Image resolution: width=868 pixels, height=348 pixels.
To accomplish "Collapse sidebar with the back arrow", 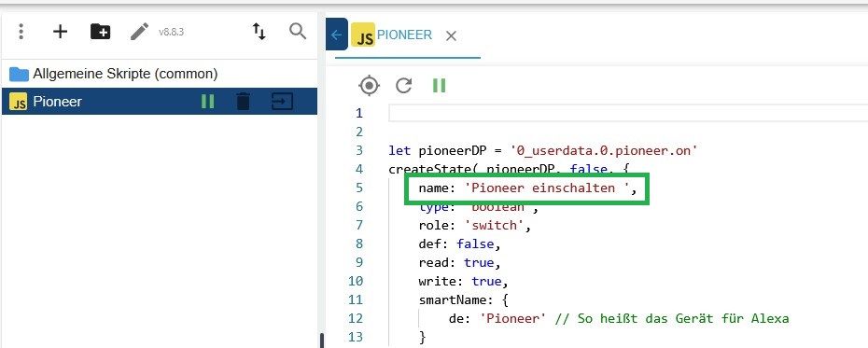I will [337, 35].
